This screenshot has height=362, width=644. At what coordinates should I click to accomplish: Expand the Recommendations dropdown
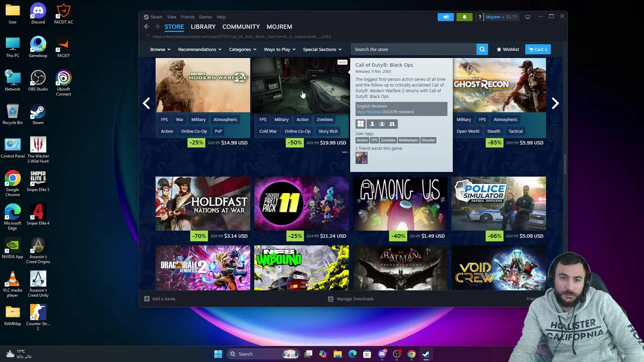(x=200, y=49)
